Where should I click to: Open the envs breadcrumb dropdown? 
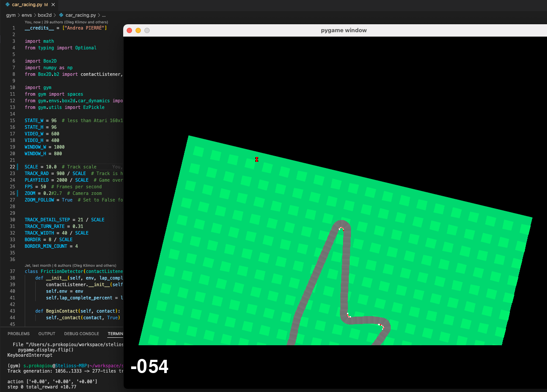click(x=26, y=14)
